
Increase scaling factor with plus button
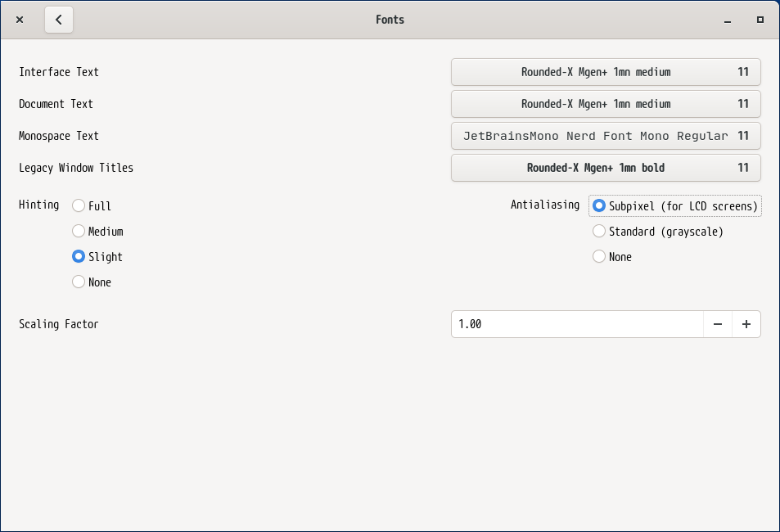746,324
